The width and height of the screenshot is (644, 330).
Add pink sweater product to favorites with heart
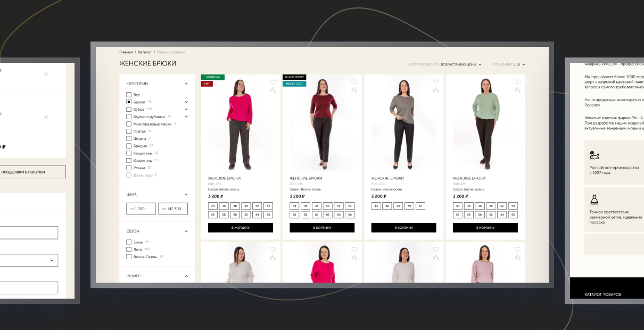(273, 82)
